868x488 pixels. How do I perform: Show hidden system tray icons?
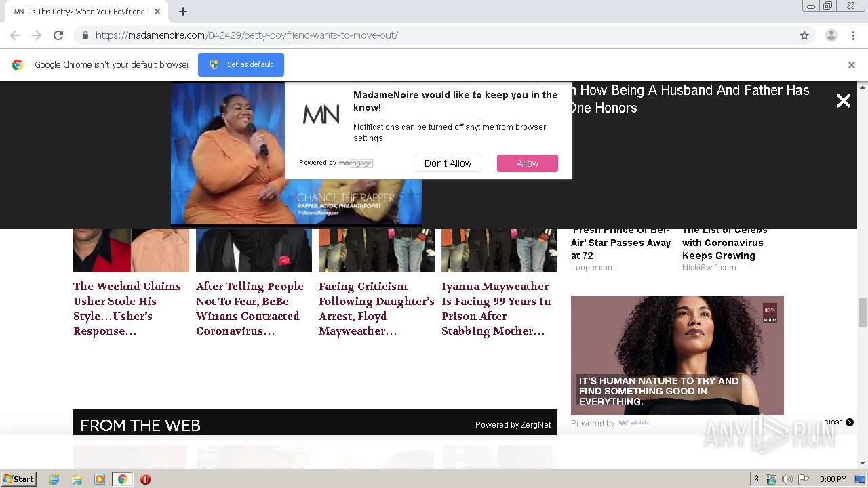[x=756, y=479]
